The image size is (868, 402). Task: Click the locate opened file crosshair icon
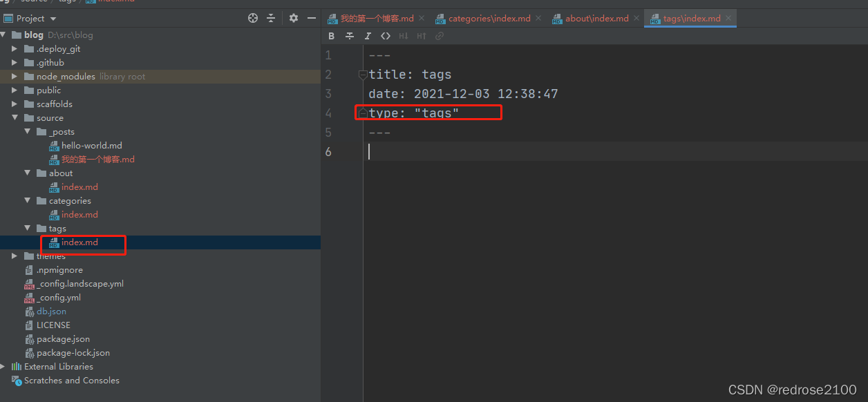(x=253, y=18)
